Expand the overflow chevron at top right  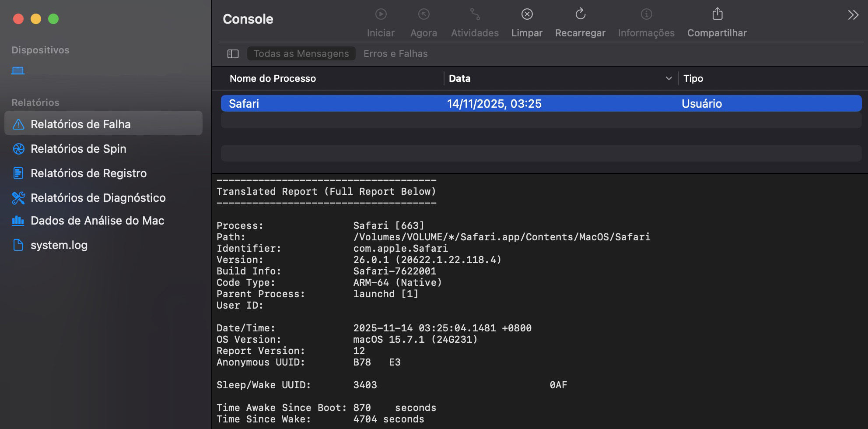pyautogui.click(x=853, y=14)
